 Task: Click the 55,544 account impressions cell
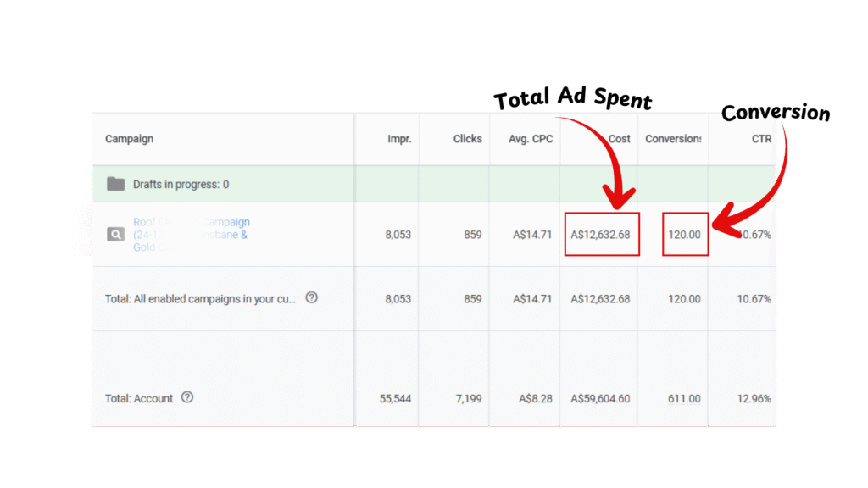click(393, 399)
